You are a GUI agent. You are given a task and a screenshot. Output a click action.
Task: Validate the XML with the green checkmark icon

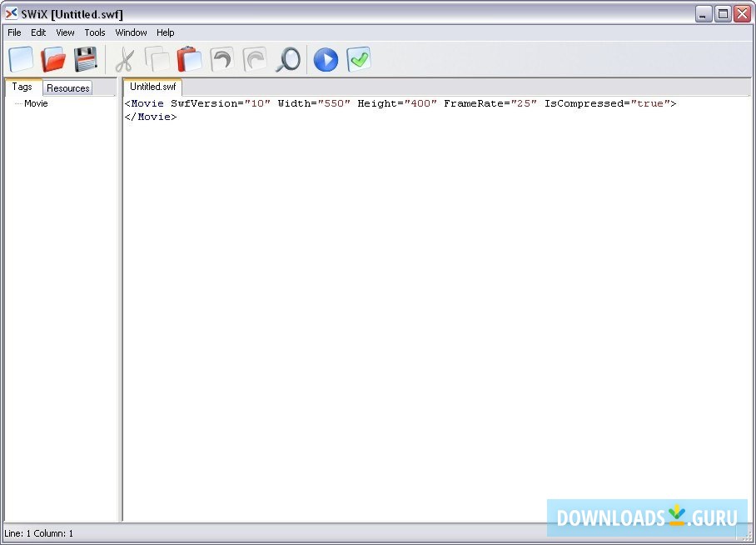(x=358, y=59)
